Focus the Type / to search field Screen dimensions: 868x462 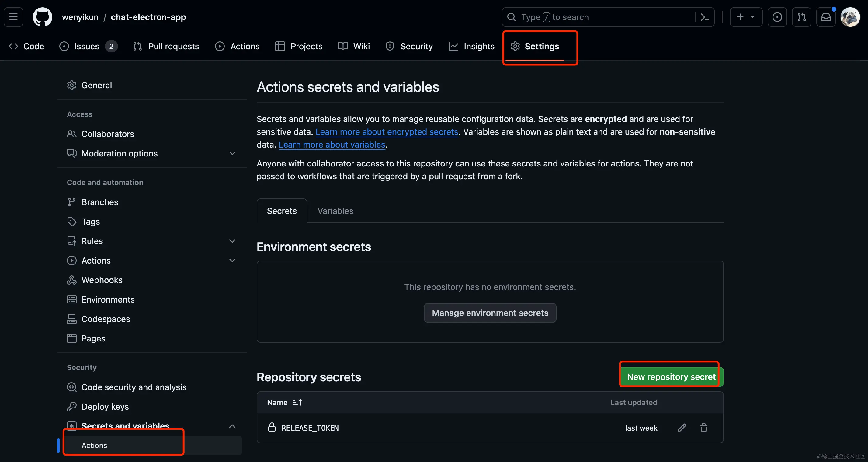click(x=600, y=17)
